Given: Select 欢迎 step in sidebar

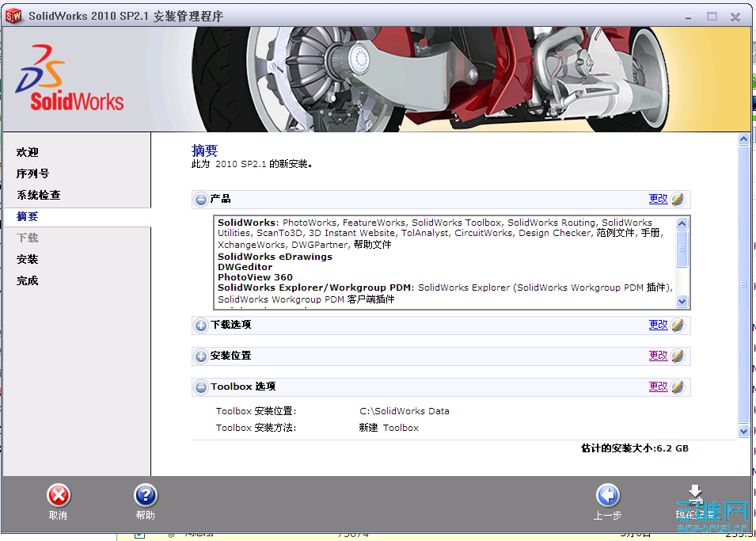Looking at the screenshot, I should pyautogui.click(x=28, y=153).
